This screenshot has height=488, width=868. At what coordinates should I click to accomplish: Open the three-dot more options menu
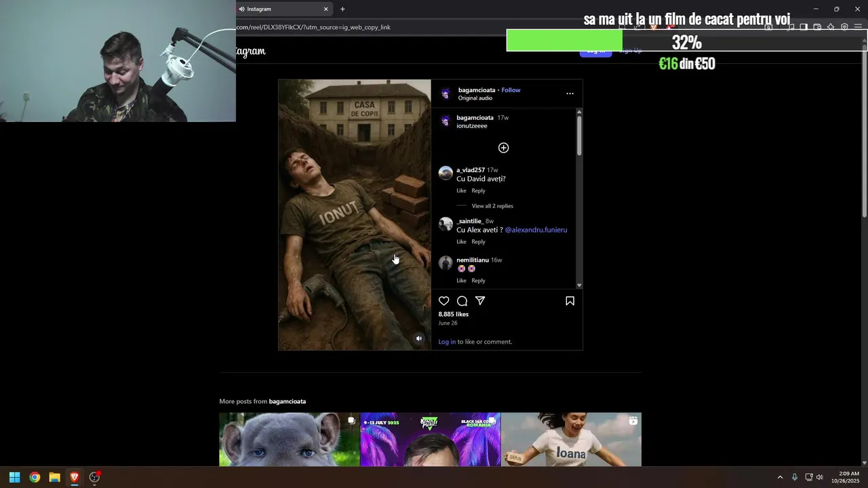(570, 94)
